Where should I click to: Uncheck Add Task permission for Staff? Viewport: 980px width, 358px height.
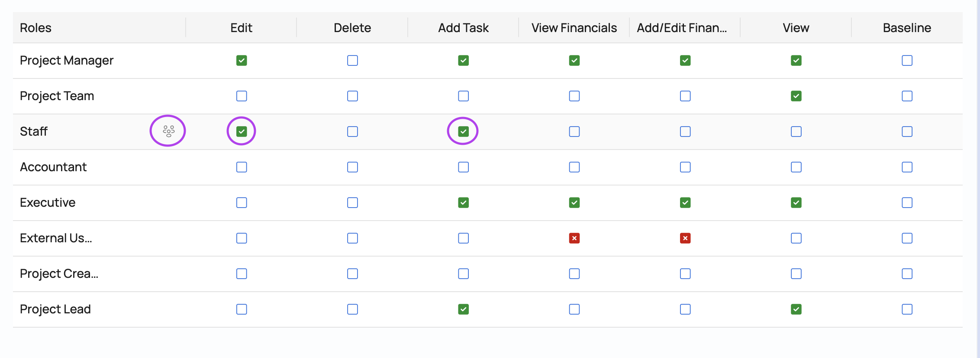tap(463, 131)
